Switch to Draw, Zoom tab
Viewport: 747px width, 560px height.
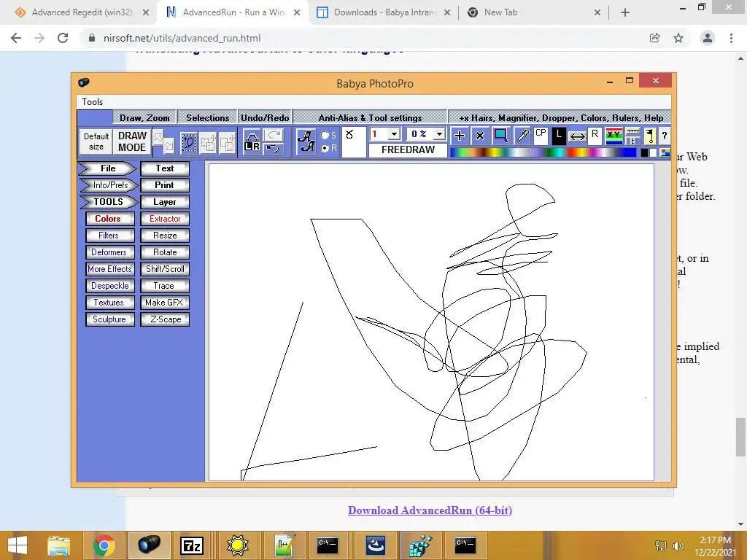pyautogui.click(x=144, y=117)
